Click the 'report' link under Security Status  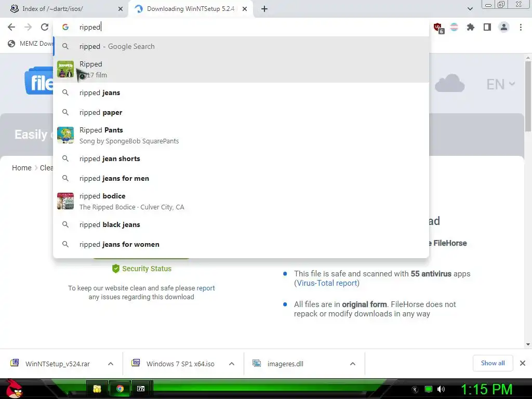point(206,288)
